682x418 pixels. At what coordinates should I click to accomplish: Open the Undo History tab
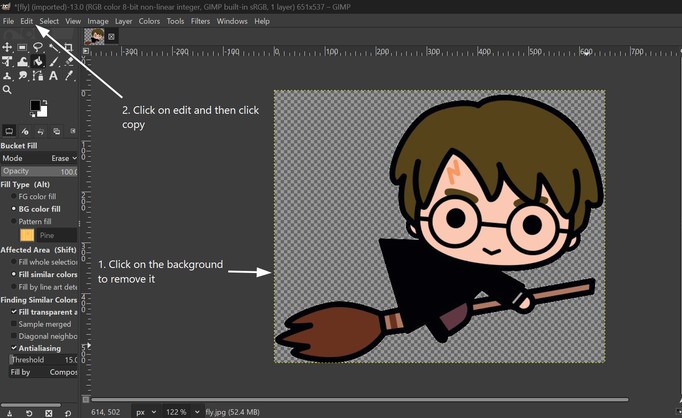(x=41, y=131)
